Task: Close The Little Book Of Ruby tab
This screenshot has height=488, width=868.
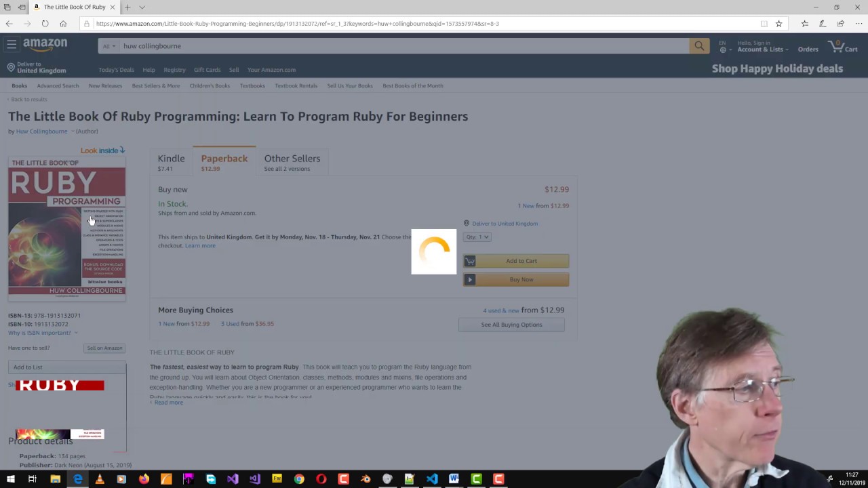Action: point(113,7)
